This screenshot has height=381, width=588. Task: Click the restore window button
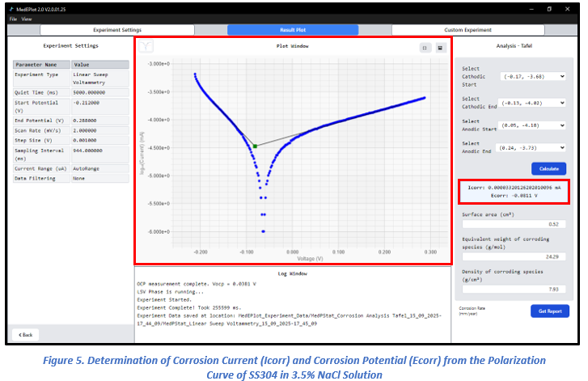pos(549,9)
